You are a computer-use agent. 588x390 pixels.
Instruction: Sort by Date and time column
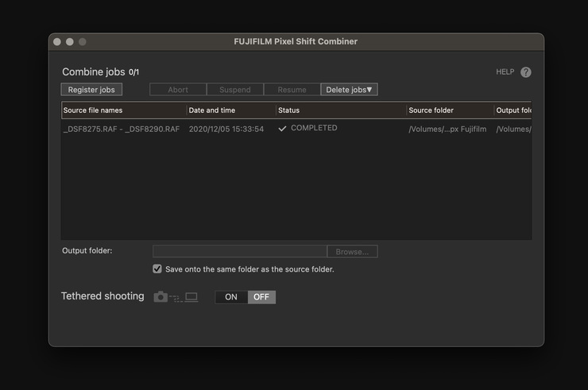(x=231, y=110)
